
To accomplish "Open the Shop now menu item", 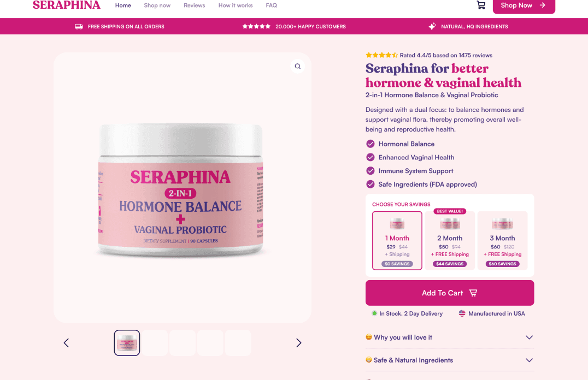I will [157, 5].
